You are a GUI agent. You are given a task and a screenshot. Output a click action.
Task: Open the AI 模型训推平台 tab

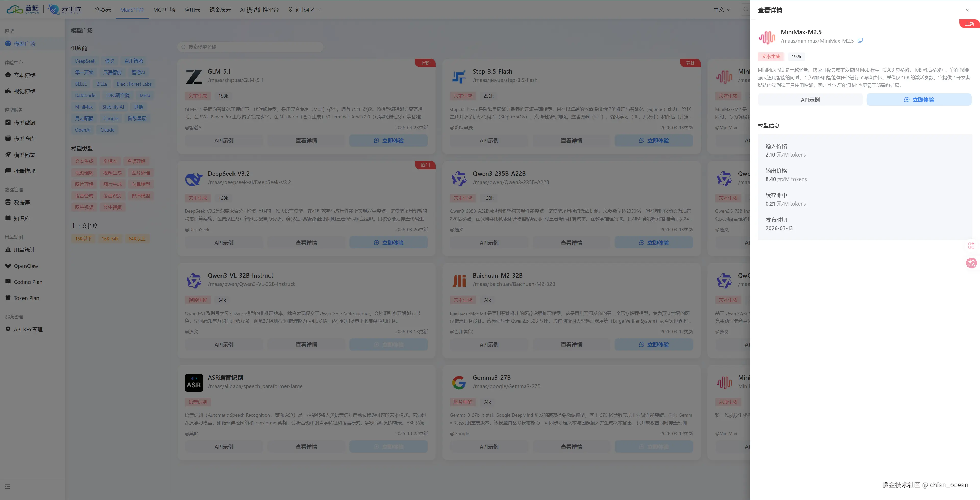259,10
